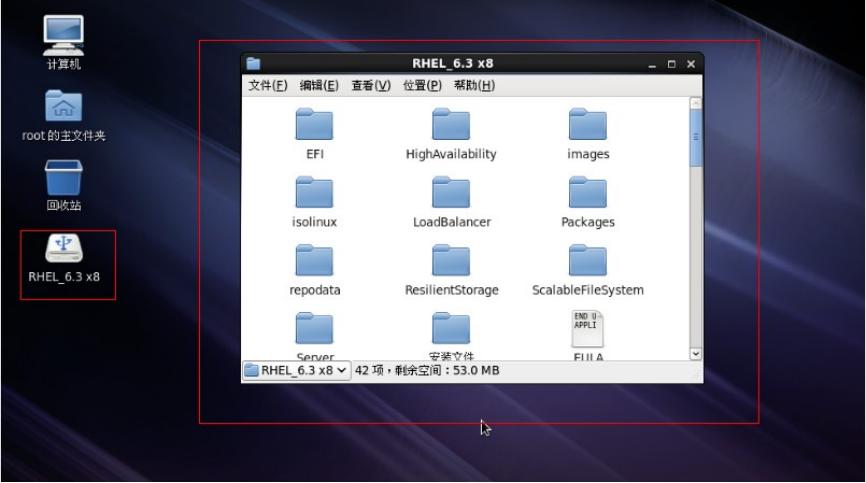Click the HighAvailability folder label

click(451, 154)
